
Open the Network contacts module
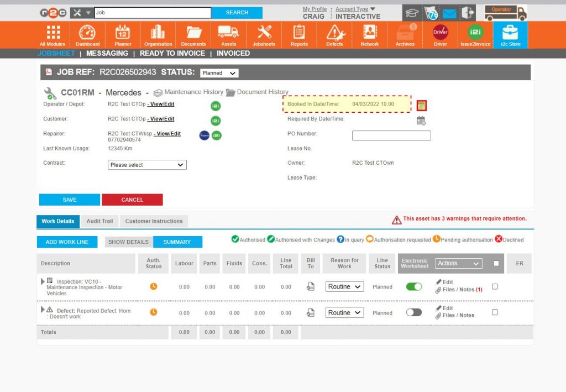click(370, 35)
